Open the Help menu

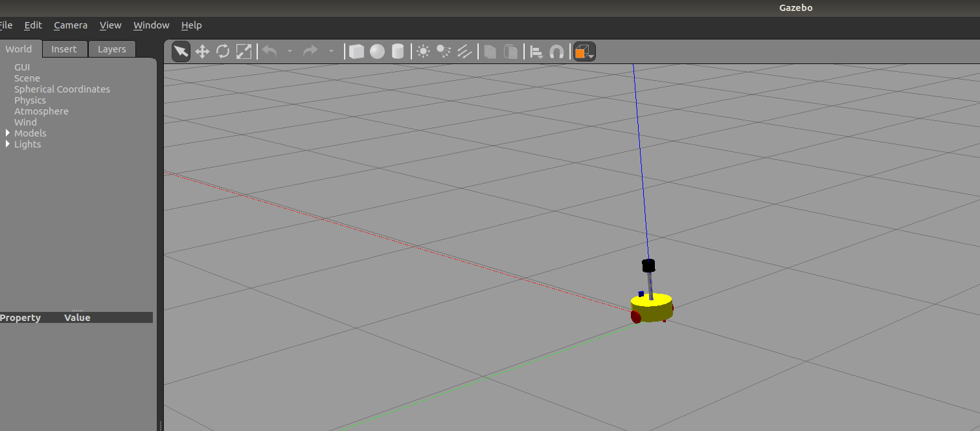(x=192, y=25)
